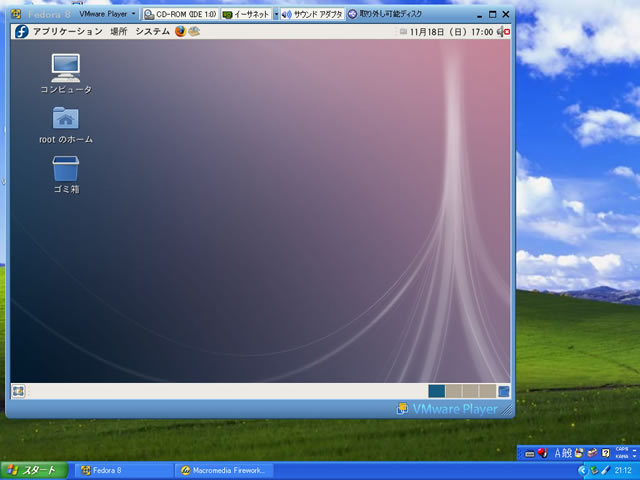The height and width of the screenshot is (480, 640).
Task: Launch Firefox from the GNOME panel
Action: coord(180,31)
